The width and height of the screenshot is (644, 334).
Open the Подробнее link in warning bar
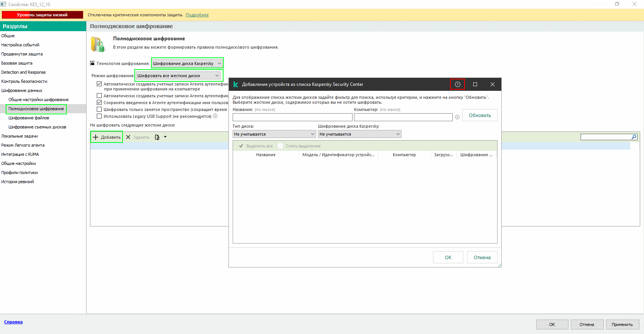[197, 15]
